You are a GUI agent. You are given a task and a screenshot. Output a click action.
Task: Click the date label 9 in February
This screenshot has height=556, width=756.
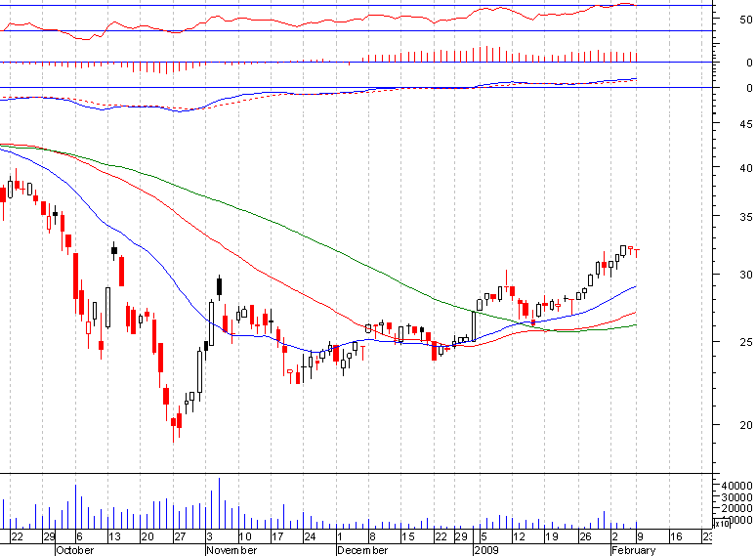click(640, 536)
